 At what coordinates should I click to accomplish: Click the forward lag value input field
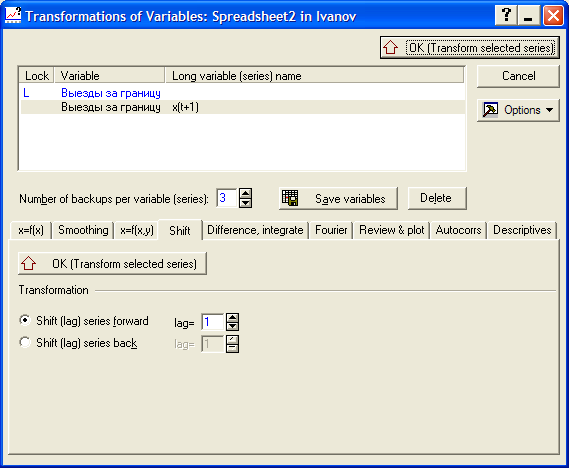(213, 322)
